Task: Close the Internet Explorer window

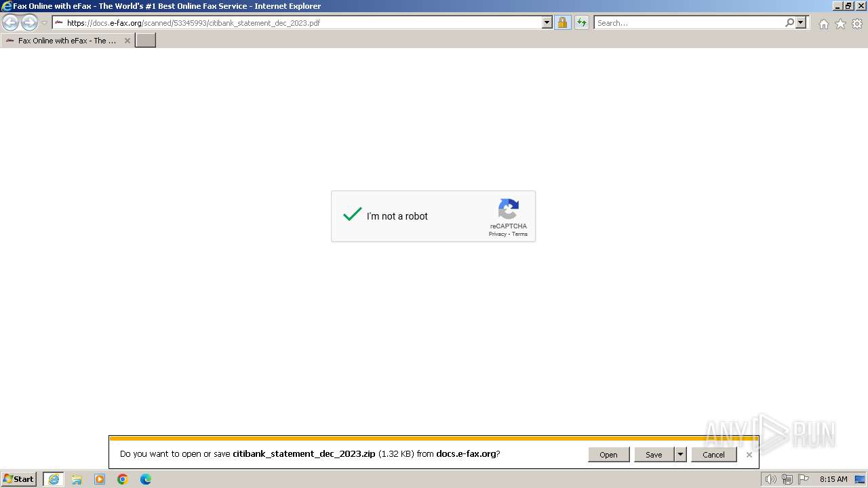Action: (861, 5)
